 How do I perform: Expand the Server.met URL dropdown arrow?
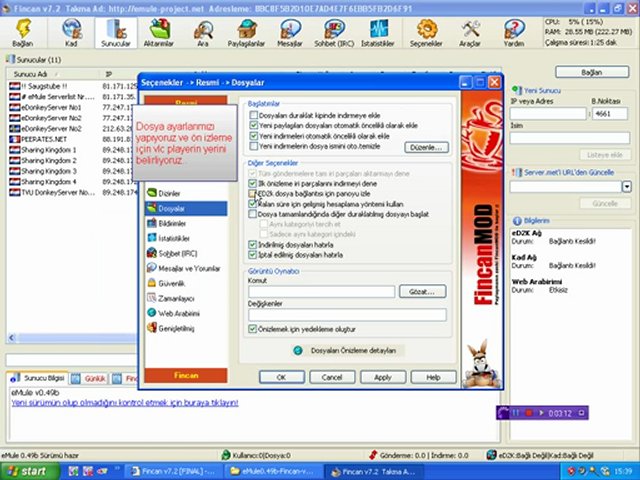tap(627, 187)
